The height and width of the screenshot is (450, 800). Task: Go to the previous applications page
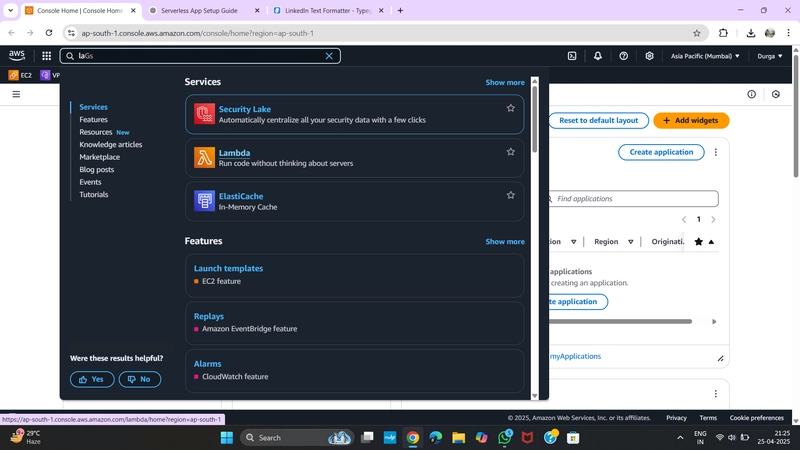[684, 219]
